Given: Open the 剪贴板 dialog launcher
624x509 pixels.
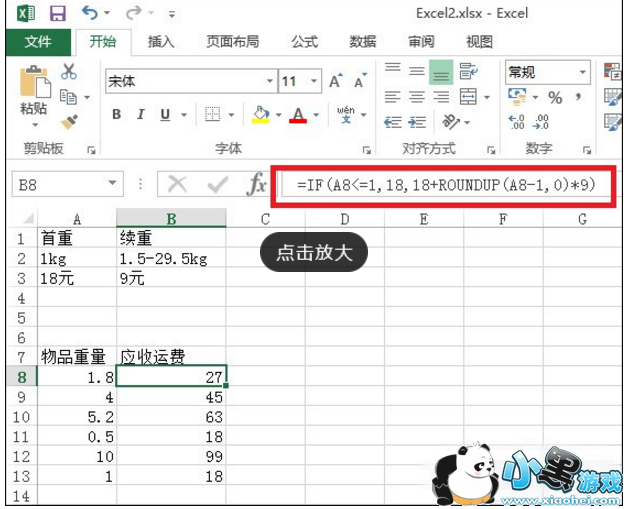Looking at the screenshot, I should pos(92,150).
